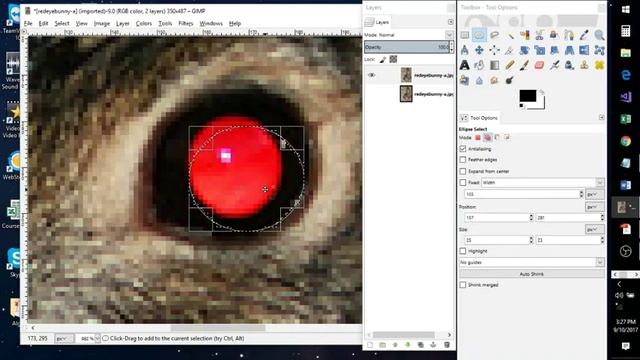640x360 pixels.
Task: Choose the Free Select lasso tool
Action: tap(494, 36)
